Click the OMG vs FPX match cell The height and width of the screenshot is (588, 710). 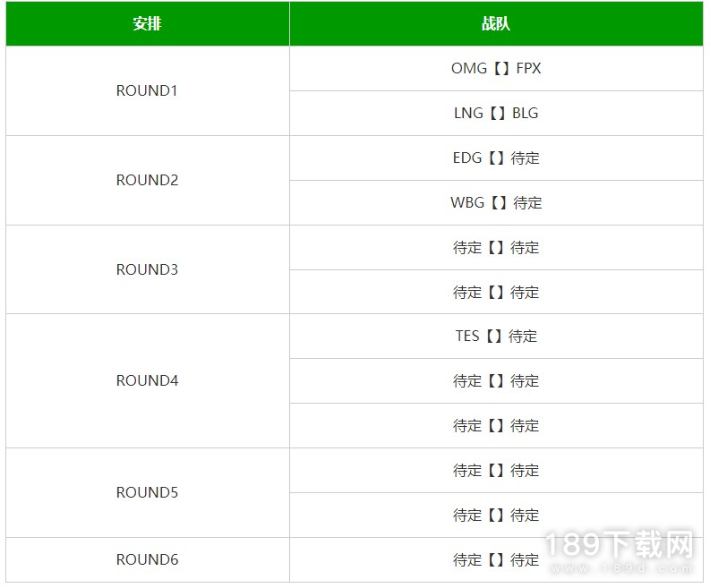pyautogui.click(x=496, y=68)
